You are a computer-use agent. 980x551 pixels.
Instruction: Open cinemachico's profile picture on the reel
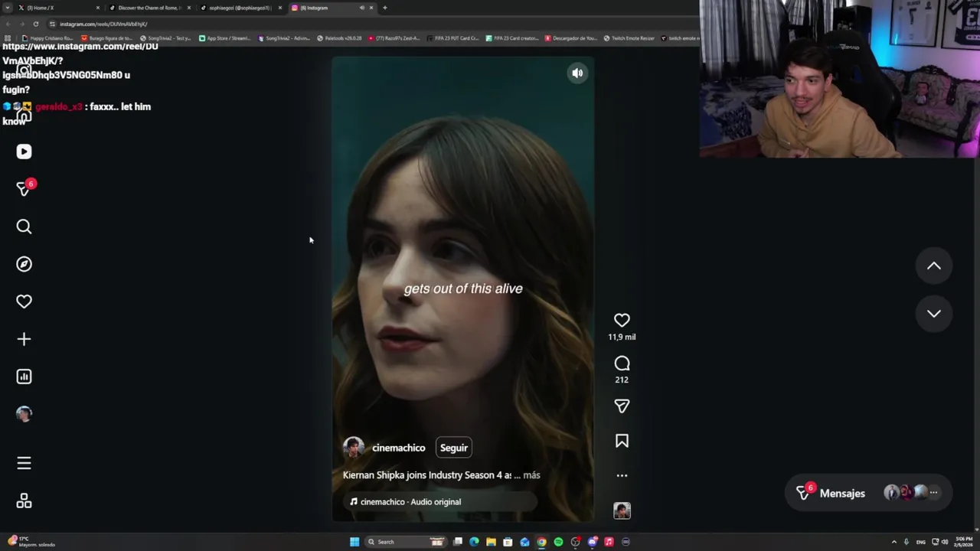353,448
